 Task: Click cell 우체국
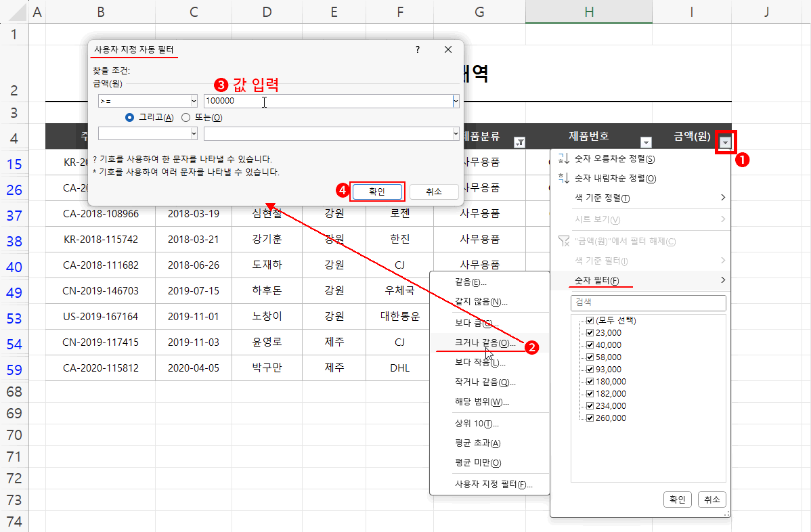(x=400, y=291)
